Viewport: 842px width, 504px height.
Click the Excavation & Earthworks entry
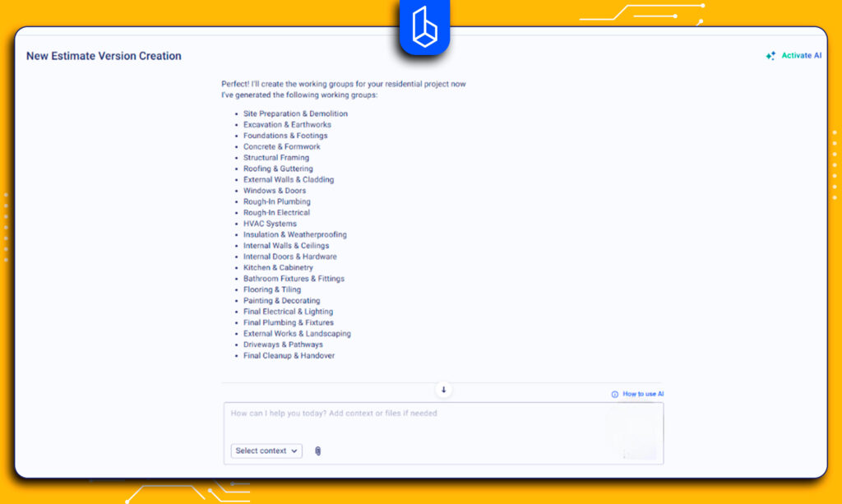pyautogui.click(x=287, y=125)
